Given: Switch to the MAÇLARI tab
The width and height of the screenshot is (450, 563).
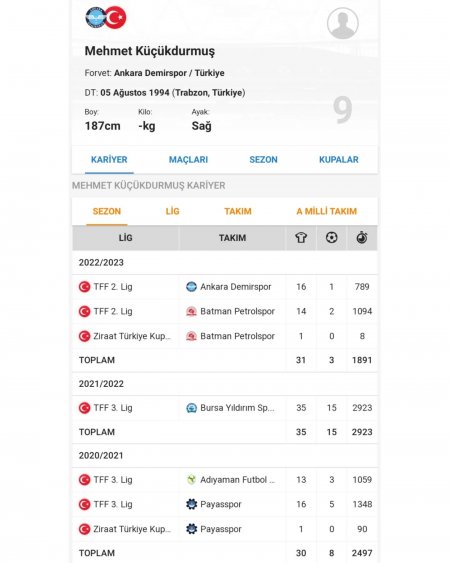Looking at the screenshot, I should pos(188,160).
